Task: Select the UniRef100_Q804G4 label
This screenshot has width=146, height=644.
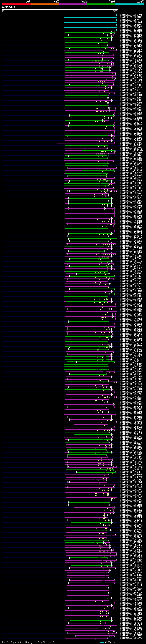Action: pyautogui.click(x=131, y=610)
